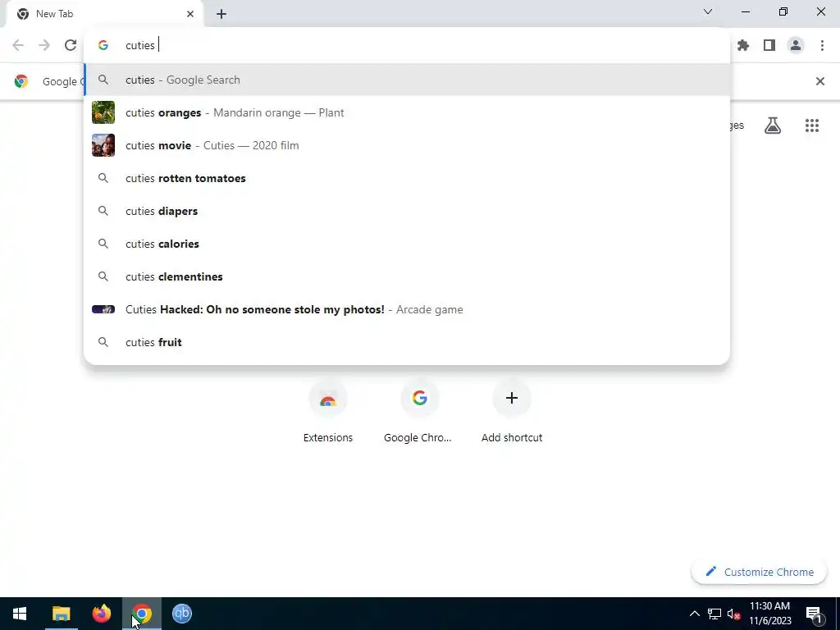
Task: Go forward with the forward arrow
Action: pyautogui.click(x=44, y=45)
